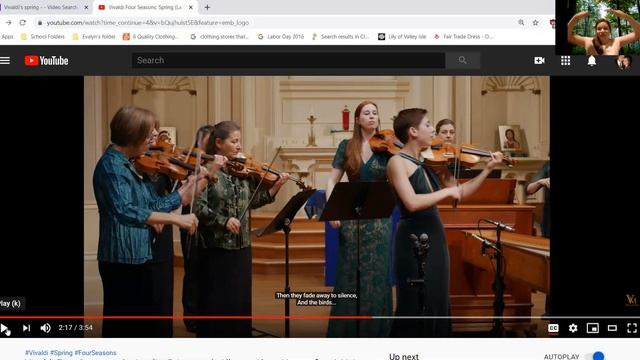Close the Vivaldi Four Seasons tab
The width and height of the screenshot is (640, 360).
(191, 7)
